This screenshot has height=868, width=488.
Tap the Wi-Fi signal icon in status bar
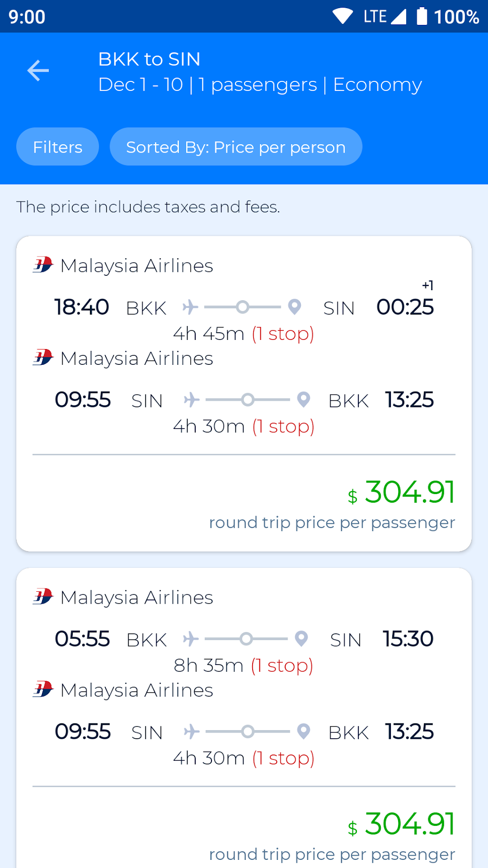(x=343, y=16)
